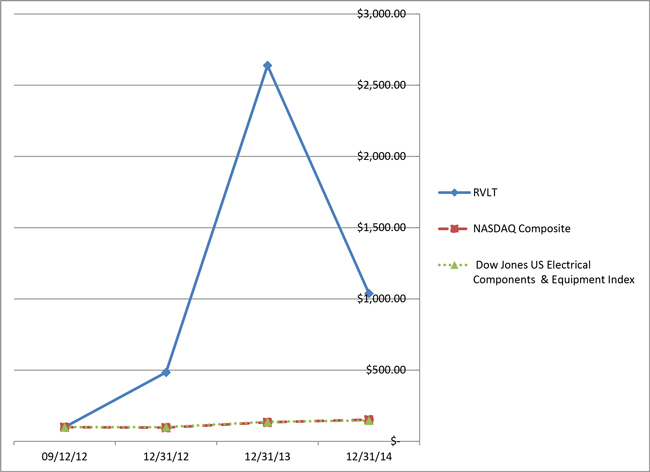Click the red square NASDAQ legend marker
The height and width of the screenshot is (472, 650).
pyautogui.click(x=453, y=229)
